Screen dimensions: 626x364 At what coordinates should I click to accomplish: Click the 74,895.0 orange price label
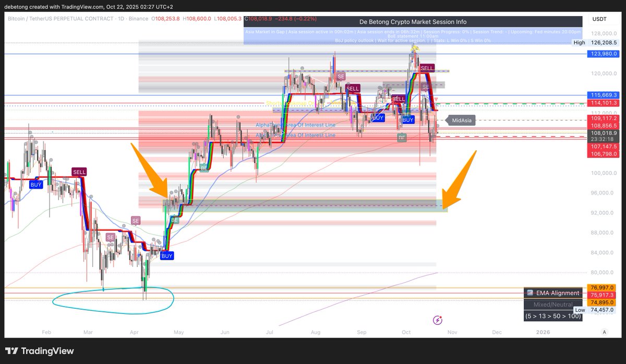[x=603, y=302]
